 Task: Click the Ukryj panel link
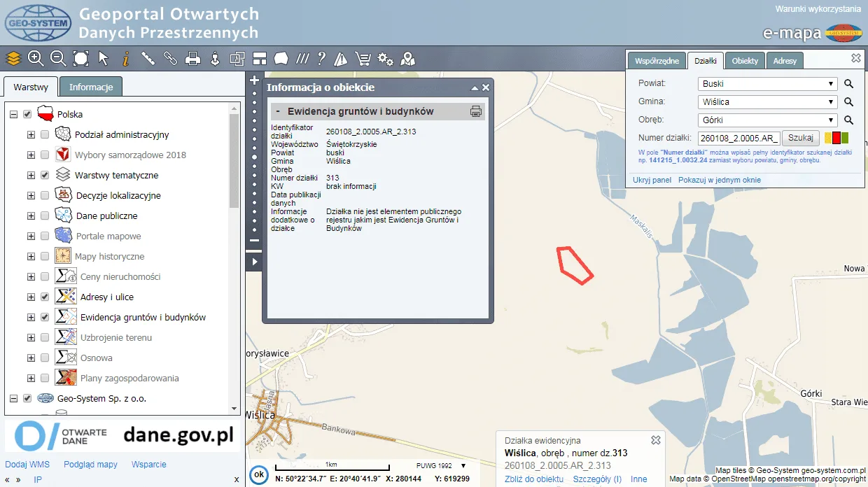click(x=652, y=180)
